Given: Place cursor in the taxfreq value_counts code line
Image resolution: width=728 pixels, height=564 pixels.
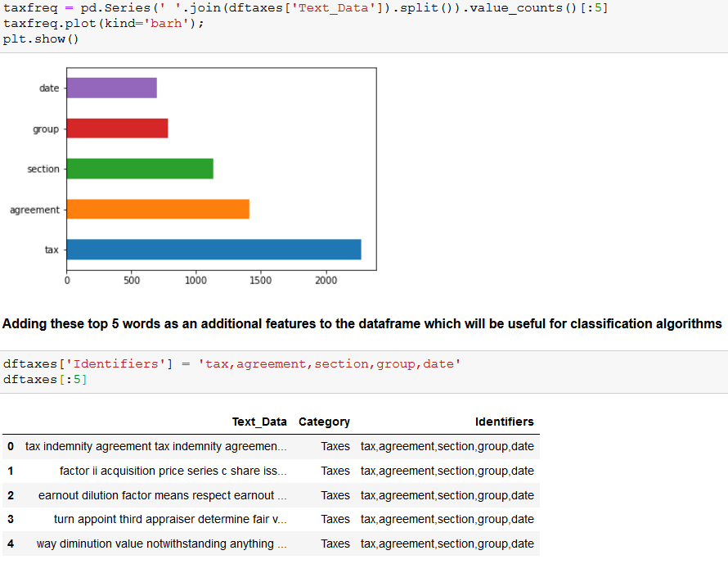Looking at the screenshot, I should click(305, 7).
